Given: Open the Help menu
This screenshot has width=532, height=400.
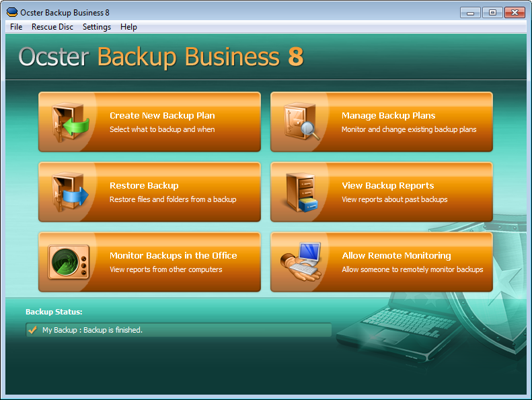Looking at the screenshot, I should 128,27.
